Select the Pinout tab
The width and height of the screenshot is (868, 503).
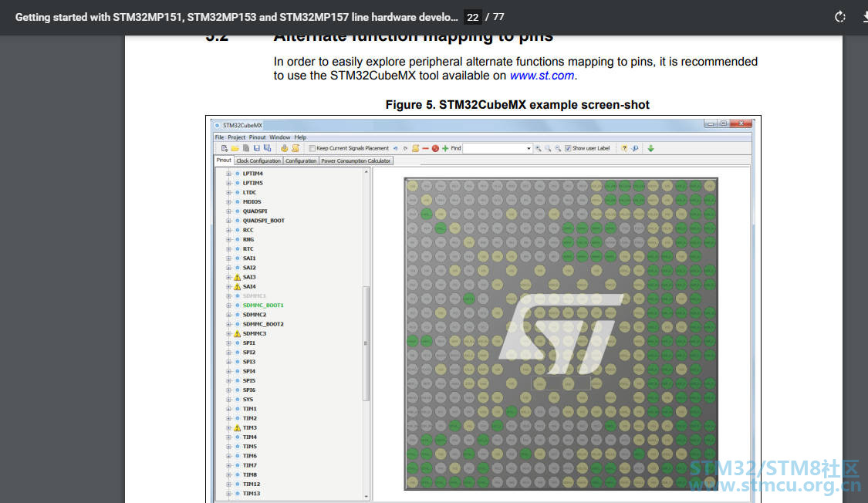click(x=224, y=160)
